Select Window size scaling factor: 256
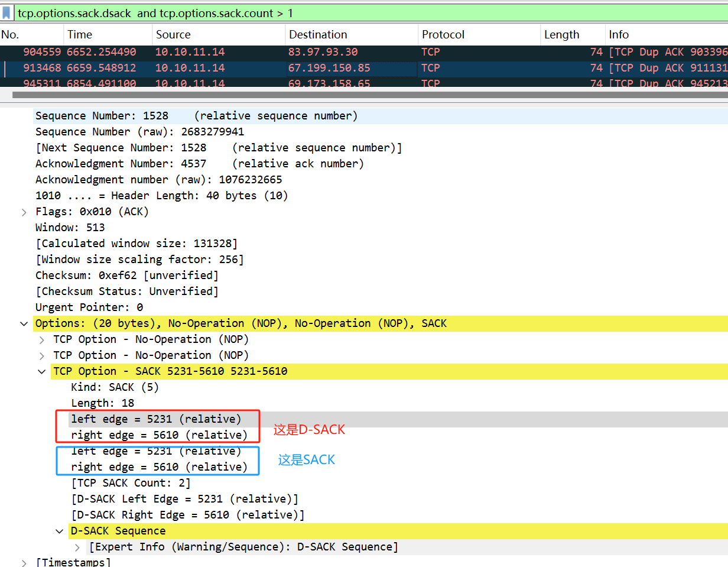The height and width of the screenshot is (567, 728). (x=139, y=260)
